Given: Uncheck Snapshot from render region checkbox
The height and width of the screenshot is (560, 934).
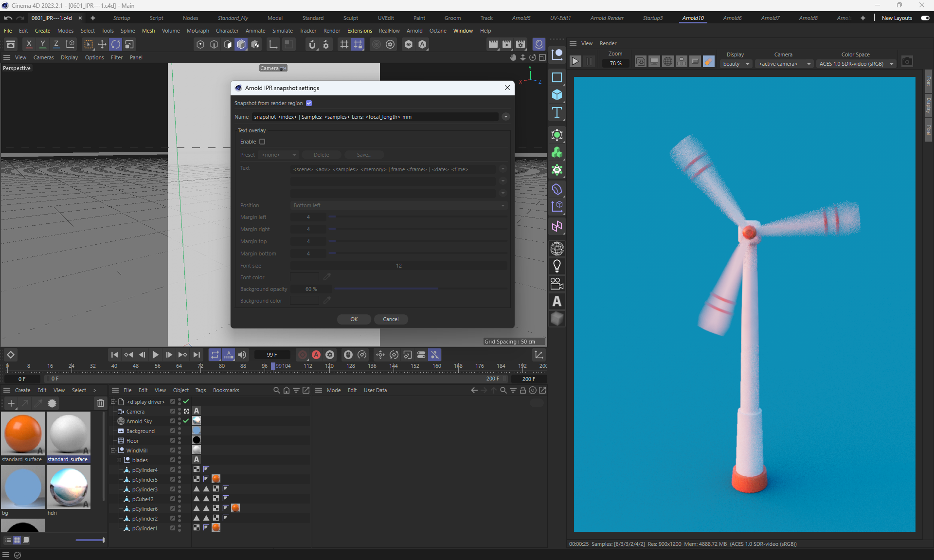Looking at the screenshot, I should pyautogui.click(x=309, y=103).
